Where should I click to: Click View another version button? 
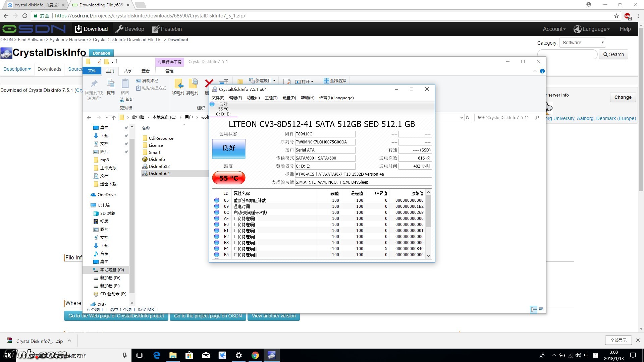click(x=274, y=316)
